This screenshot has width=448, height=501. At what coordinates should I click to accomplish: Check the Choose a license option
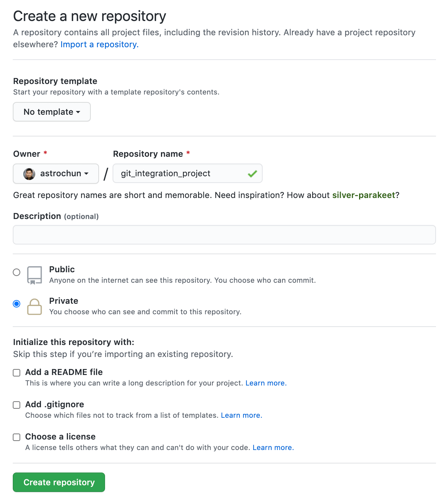pos(16,437)
